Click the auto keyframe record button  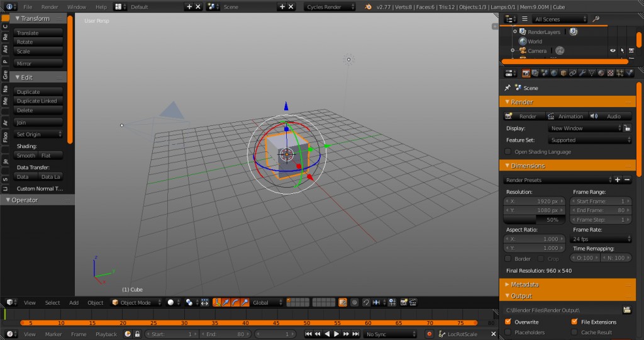coord(429,334)
